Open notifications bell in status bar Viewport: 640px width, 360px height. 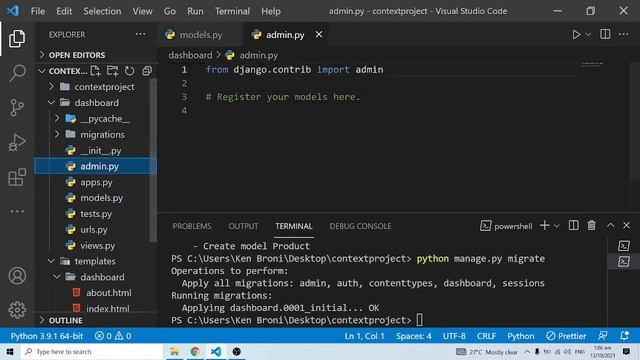point(624,336)
